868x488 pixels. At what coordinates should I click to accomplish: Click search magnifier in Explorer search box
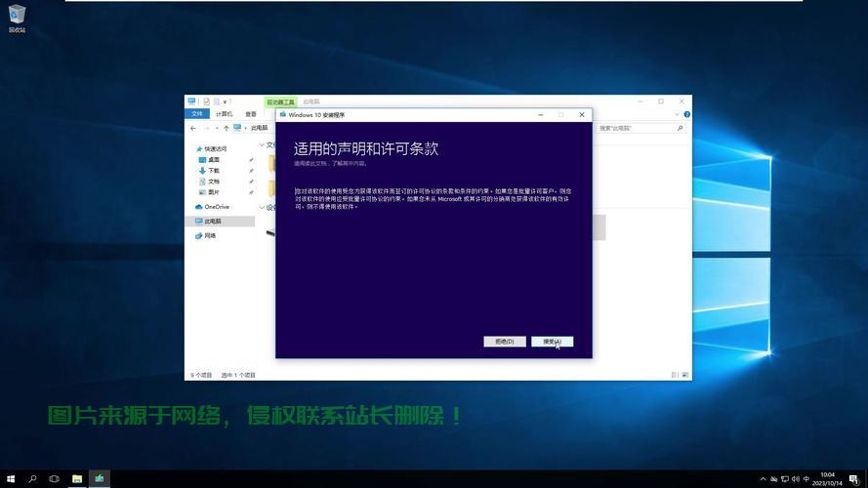[680, 128]
